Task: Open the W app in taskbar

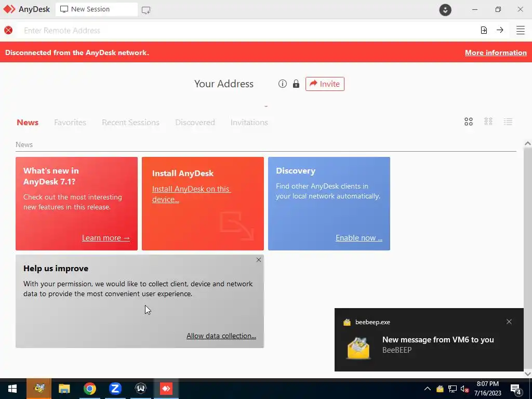Action: click(x=140, y=389)
